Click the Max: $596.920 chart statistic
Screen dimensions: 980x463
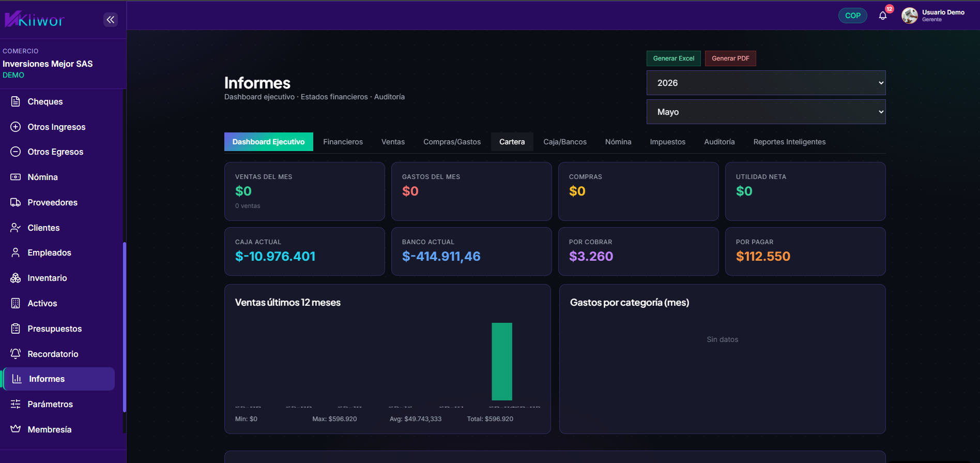[x=334, y=419]
